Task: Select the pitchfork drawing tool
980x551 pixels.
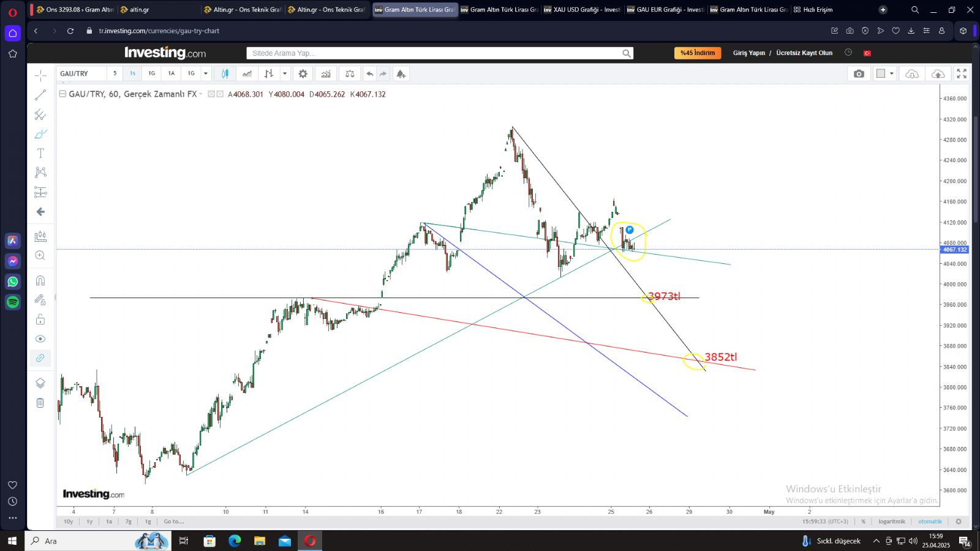Action: tap(40, 114)
